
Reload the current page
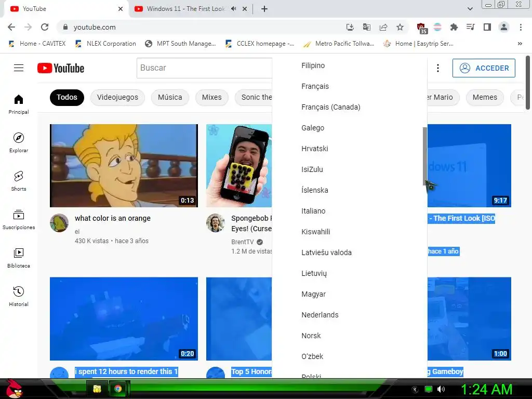click(45, 27)
